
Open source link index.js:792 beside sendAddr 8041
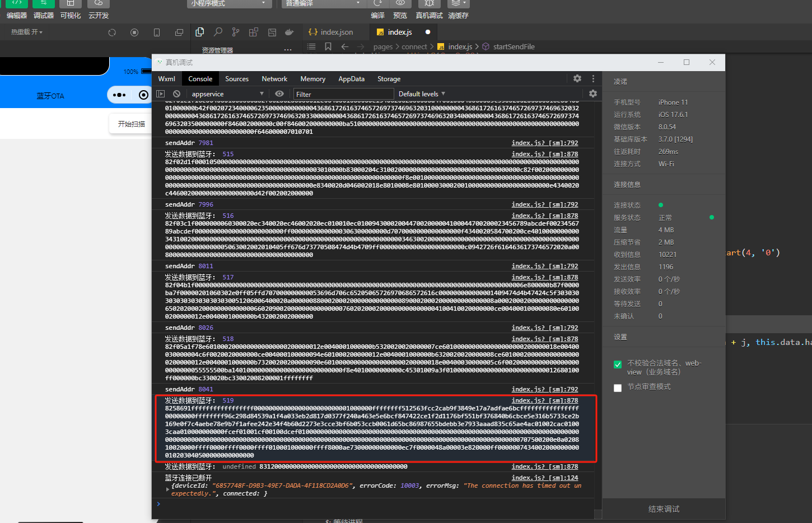click(545, 389)
